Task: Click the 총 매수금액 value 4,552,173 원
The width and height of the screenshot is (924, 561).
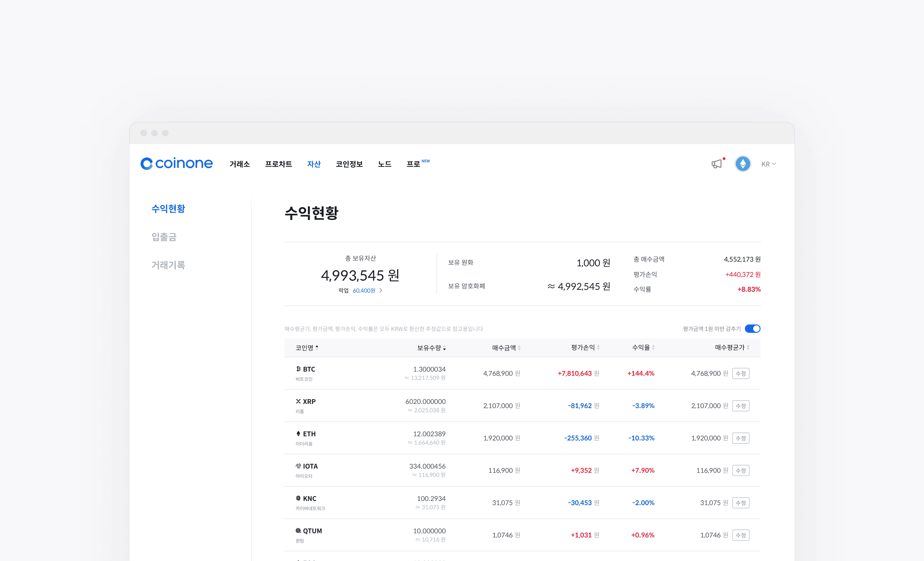Action: click(x=742, y=259)
